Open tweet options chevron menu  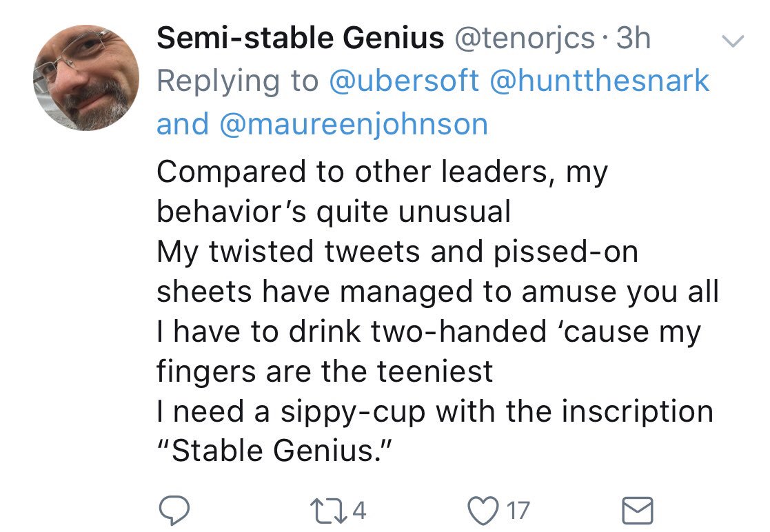(733, 41)
